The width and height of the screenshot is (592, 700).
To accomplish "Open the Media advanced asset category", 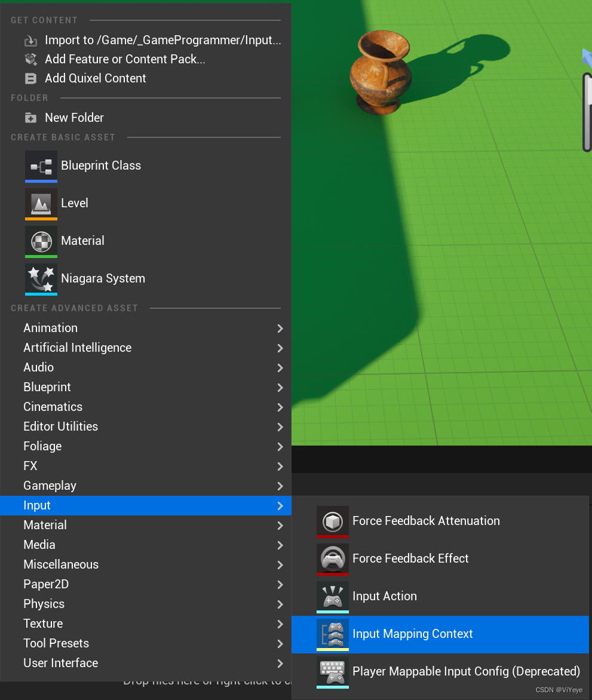I will pyautogui.click(x=146, y=545).
